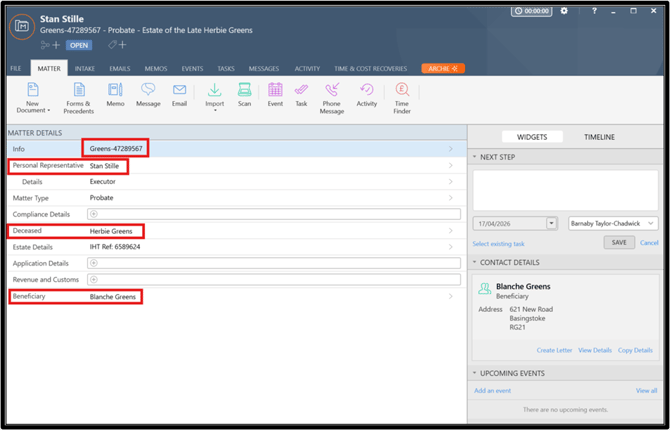Click the Email icon in the ribbon

tap(179, 95)
